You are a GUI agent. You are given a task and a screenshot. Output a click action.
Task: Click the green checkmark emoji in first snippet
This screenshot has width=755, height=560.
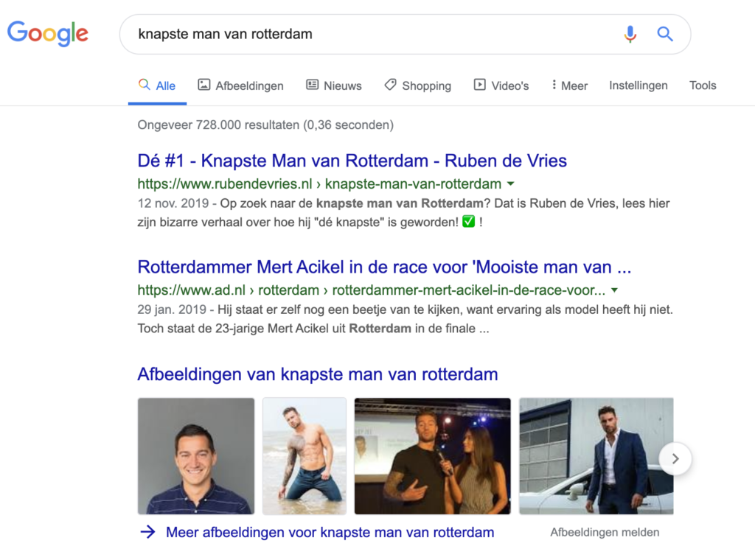click(x=468, y=222)
